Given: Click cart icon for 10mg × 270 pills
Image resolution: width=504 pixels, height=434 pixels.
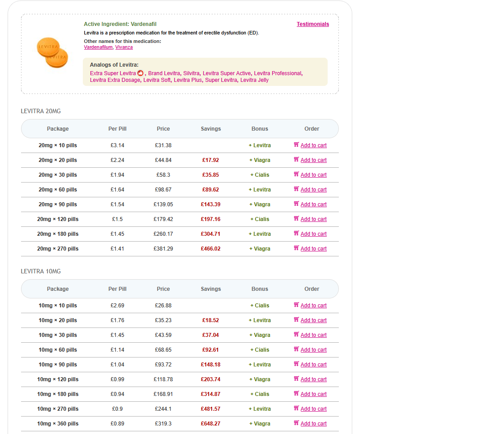Looking at the screenshot, I should pyautogui.click(x=296, y=408).
